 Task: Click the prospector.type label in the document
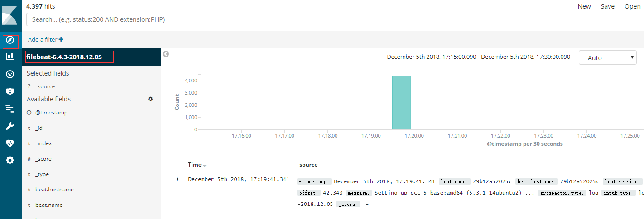click(561, 193)
